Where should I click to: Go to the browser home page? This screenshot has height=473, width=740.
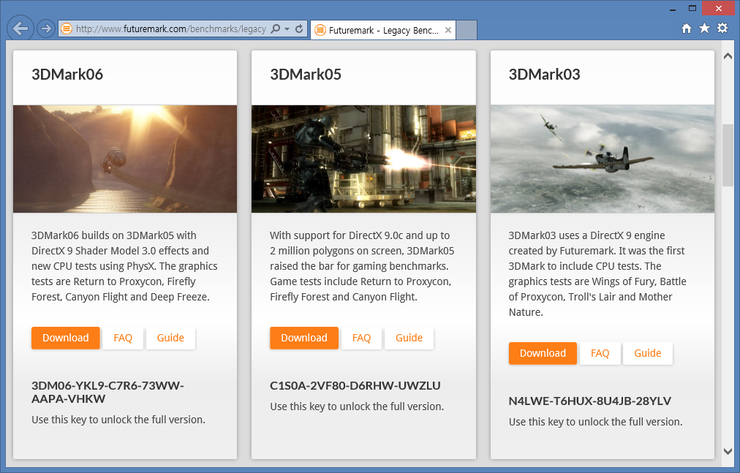pos(687,28)
